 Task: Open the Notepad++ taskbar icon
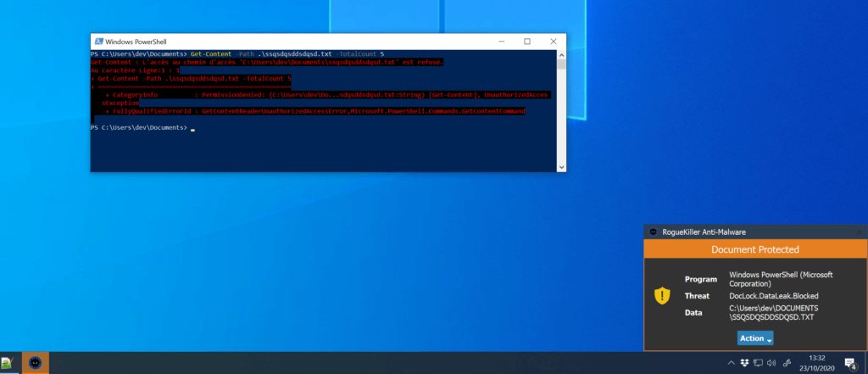(8, 362)
